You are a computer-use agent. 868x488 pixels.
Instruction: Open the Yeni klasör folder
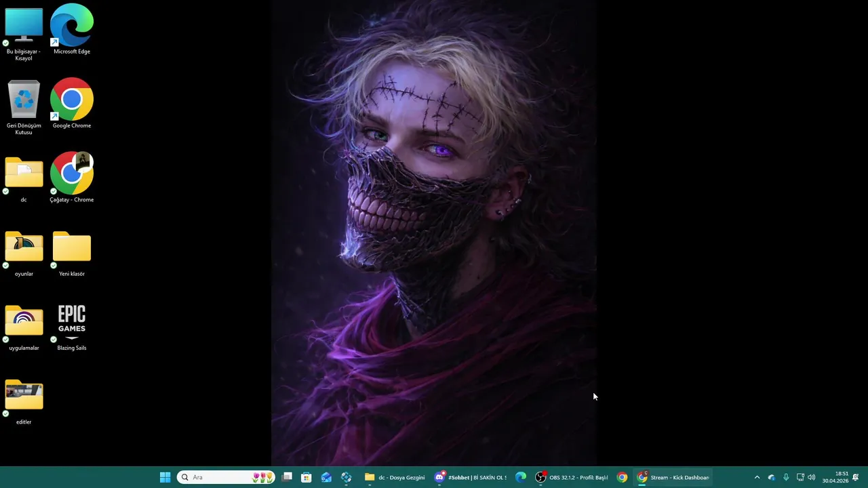72,253
